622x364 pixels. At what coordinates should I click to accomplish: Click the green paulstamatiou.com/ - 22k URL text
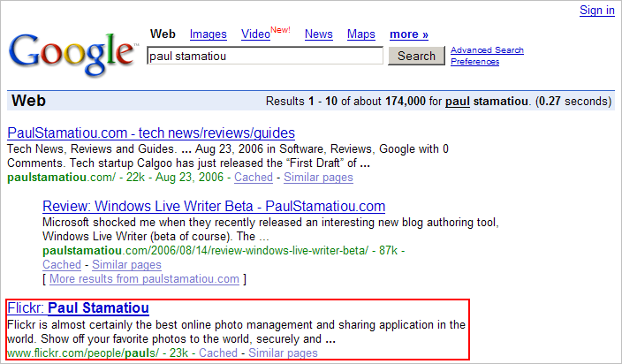(x=76, y=178)
